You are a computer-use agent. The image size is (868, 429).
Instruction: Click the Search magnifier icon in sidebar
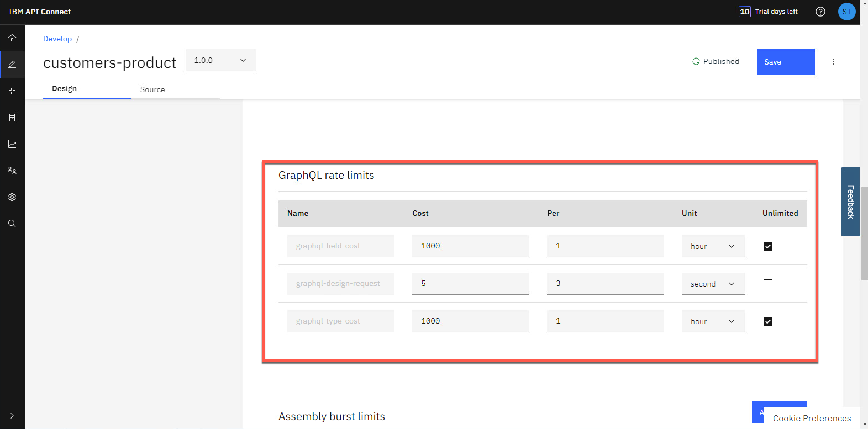[12, 224]
